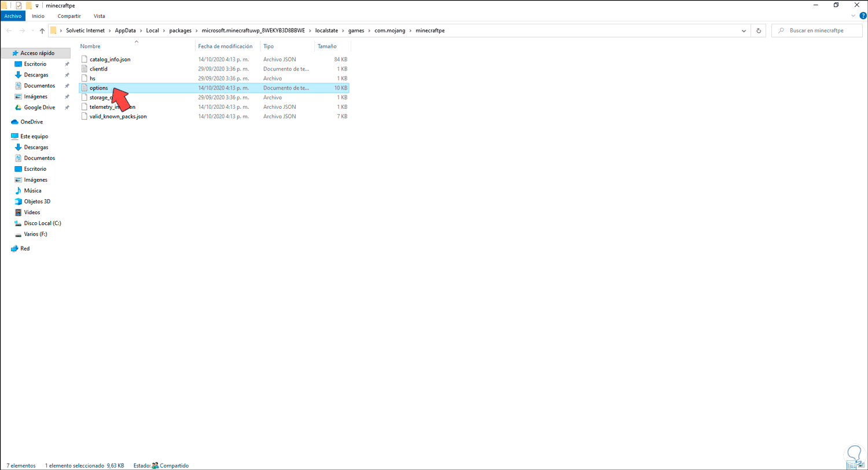Click Compartido state in status bar
This screenshot has height=470, width=868.
click(174, 465)
